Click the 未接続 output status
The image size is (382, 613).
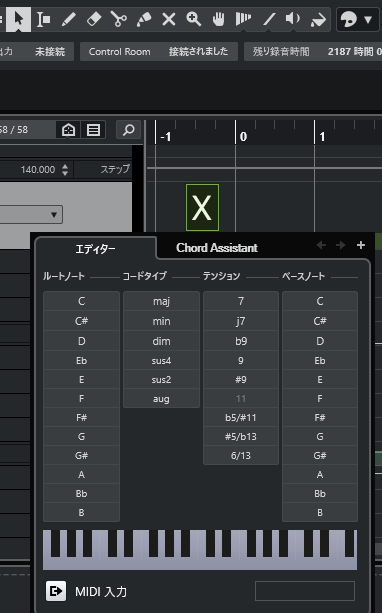coord(50,52)
